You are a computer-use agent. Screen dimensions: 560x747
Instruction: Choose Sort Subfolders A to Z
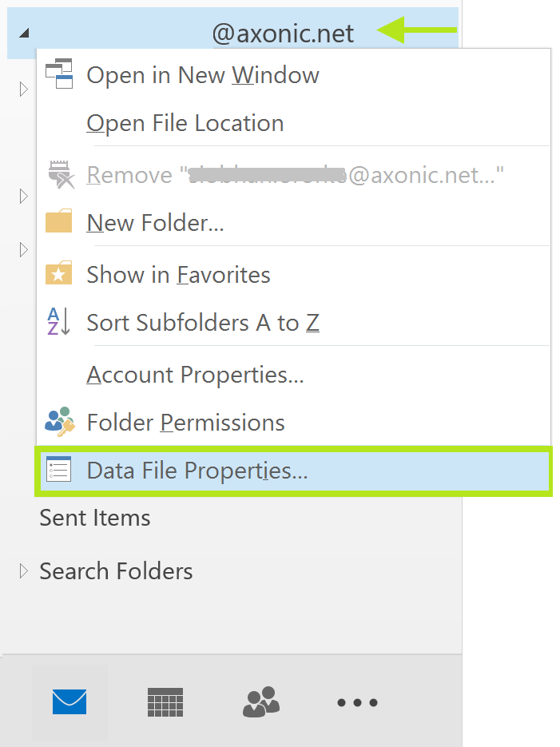click(203, 323)
